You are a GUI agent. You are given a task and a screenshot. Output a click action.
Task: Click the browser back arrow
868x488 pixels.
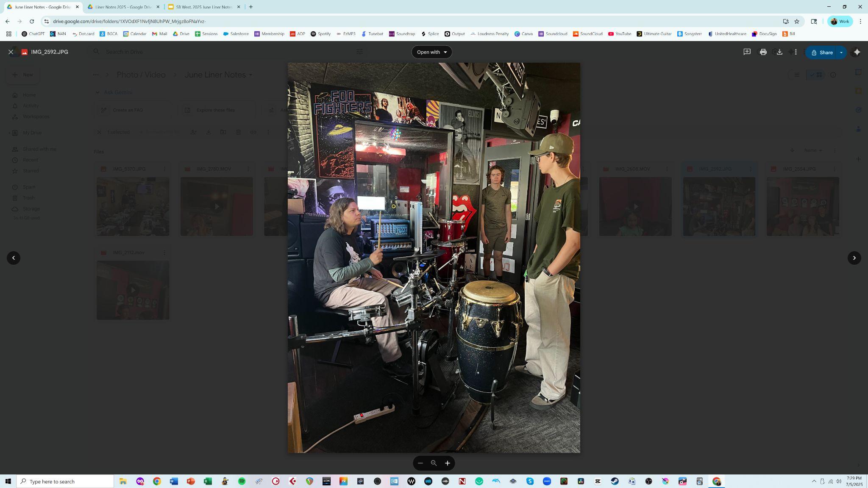[x=8, y=21]
